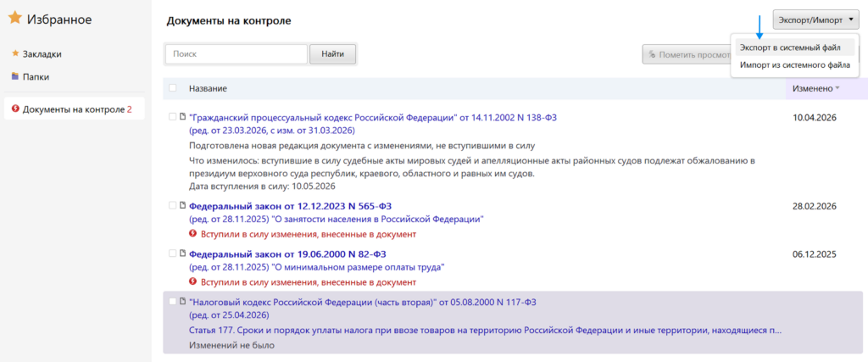Click the Изменений не было text
The height and width of the screenshot is (362, 868).
[231, 345]
